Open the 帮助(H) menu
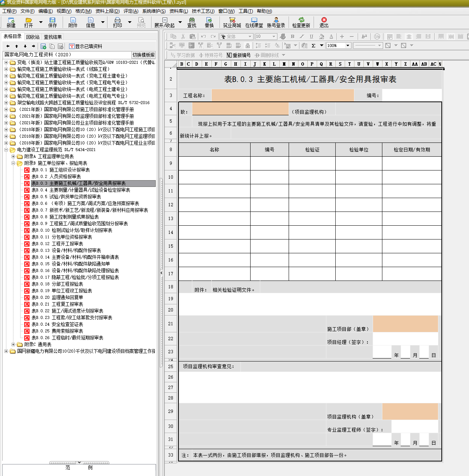The width and height of the screenshot is (469, 476). [x=264, y=11]
